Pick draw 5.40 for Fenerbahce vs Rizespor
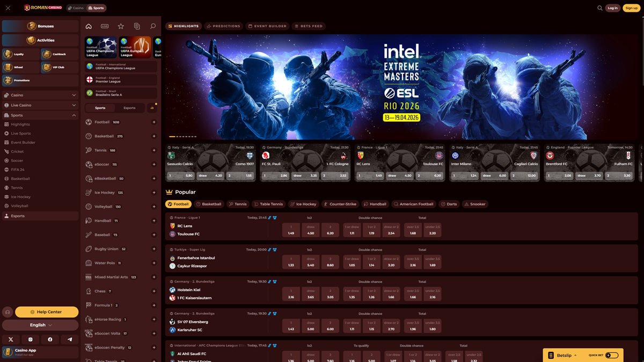Viewport: 644px width, 362px height. point(311,262)
